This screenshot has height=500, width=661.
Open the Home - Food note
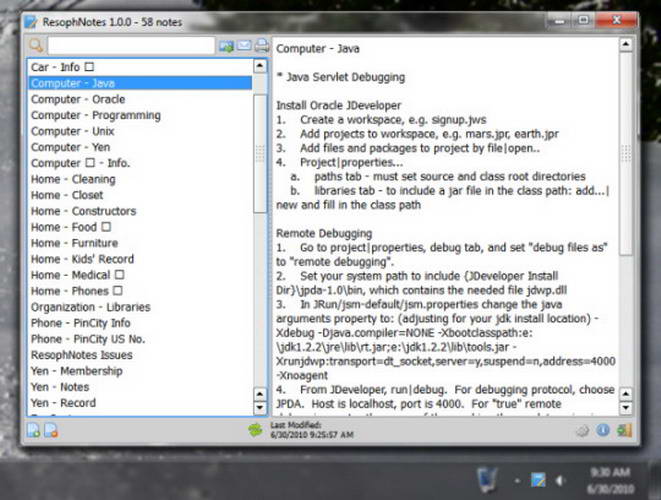(140, 227)
